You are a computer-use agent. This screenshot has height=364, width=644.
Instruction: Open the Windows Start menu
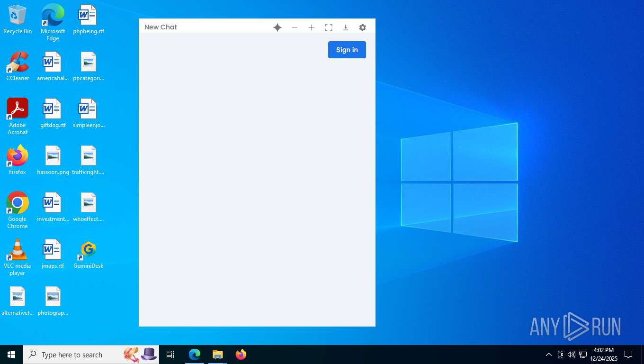point(11,355)
